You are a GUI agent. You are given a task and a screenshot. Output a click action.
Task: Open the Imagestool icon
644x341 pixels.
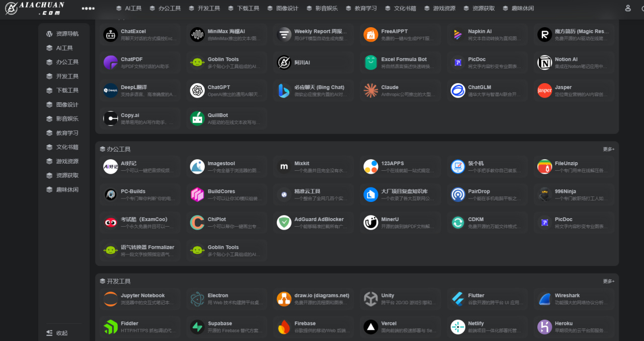197,166
